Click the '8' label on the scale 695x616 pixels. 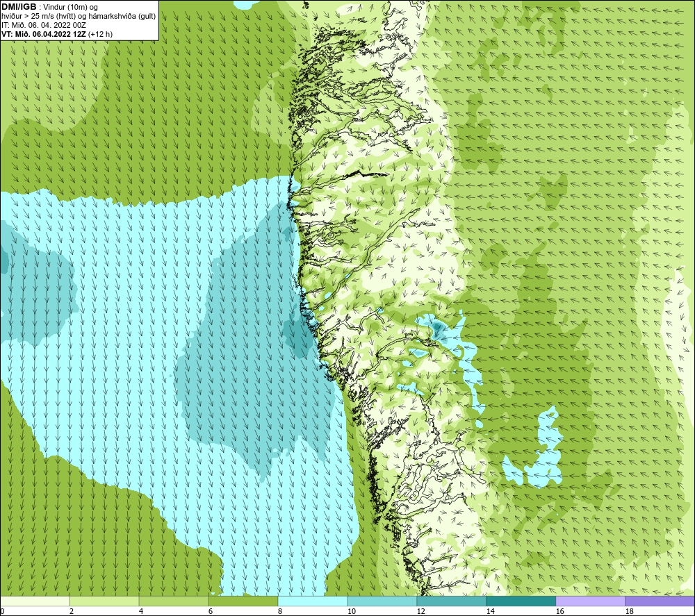pos(279,612)
